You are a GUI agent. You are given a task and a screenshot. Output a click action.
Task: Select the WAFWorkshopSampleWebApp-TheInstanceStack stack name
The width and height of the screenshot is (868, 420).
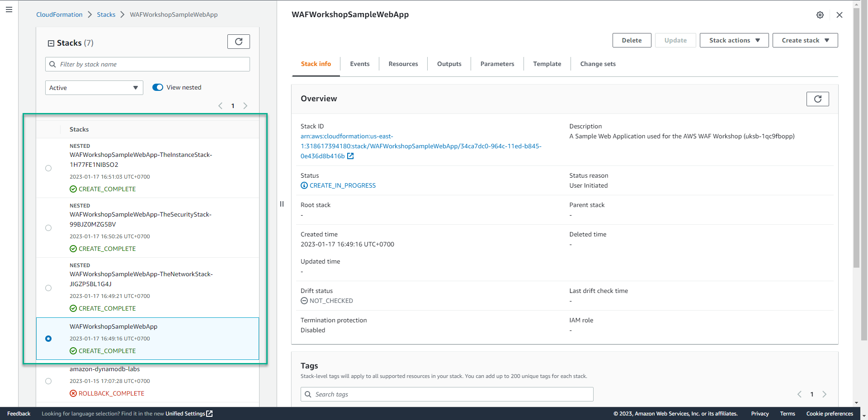141,160
